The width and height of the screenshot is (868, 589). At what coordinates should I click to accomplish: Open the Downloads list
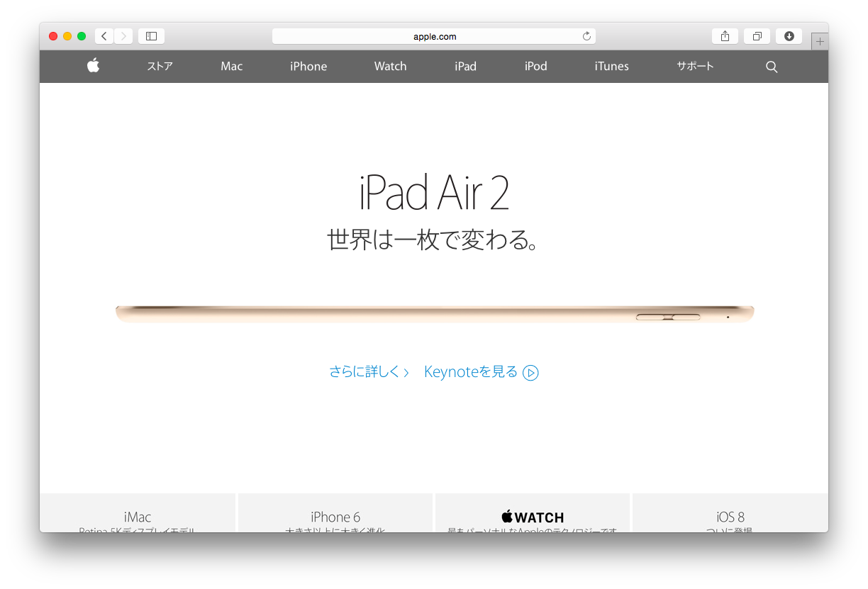pyautogui.click(x=789, y=36)
